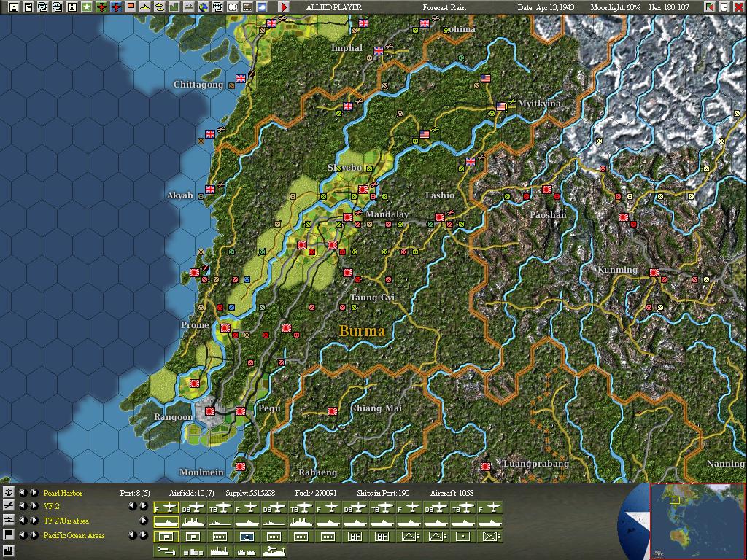Click the Pearl Harbor base name
The width and height of the screenshot is (747, 560).
click(x=63, y=493)
